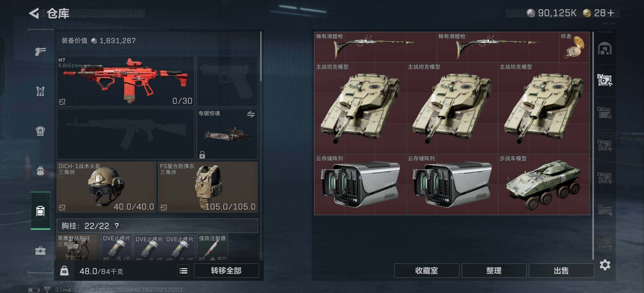
Task: Click the equipment panel vertical scrollbar
Action: [x=261, y=56]
